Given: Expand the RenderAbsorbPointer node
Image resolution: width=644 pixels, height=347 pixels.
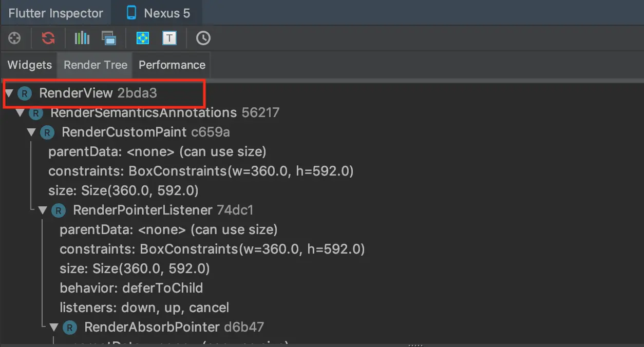Looking at the screenshot, I should pyautogui.click(x=55, y=327).
